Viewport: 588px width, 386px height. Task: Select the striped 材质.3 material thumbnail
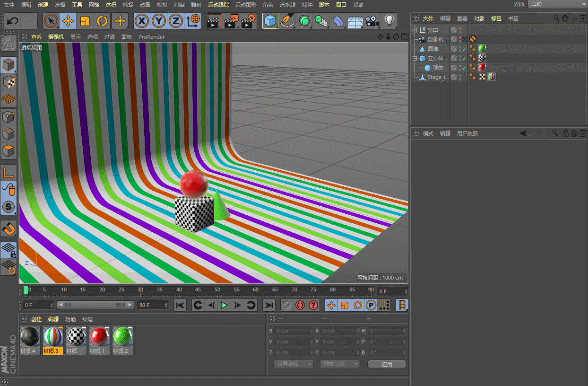tap(53, 337)
